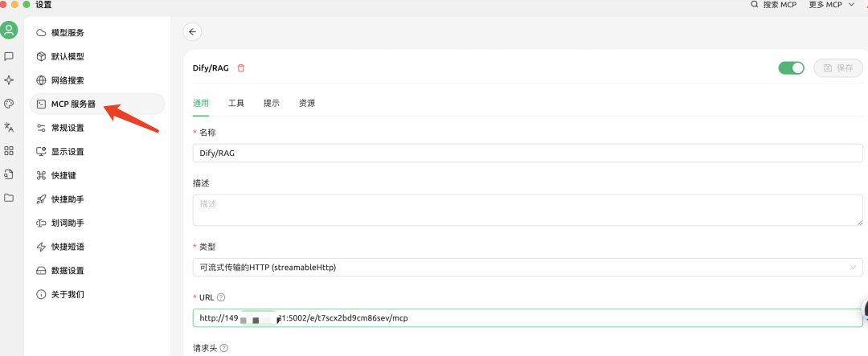This screenshot has width=868, height=356.
Task: Open 显示设置 settings
Action: click(97, 152)
